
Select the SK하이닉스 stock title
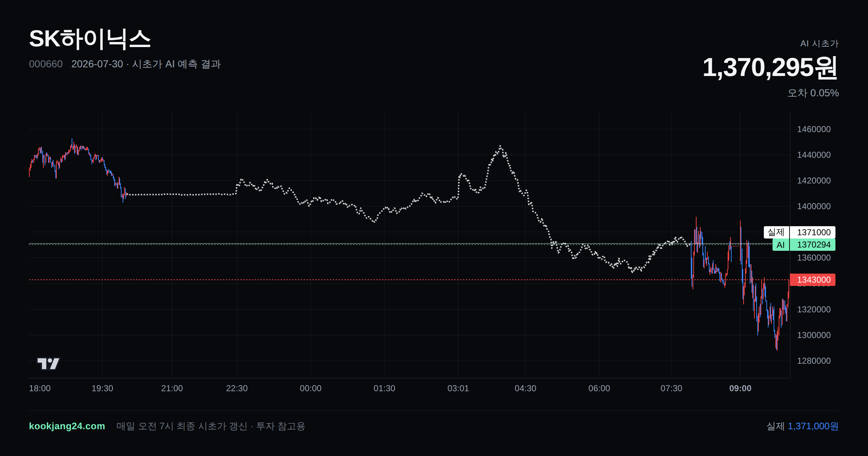90,39
